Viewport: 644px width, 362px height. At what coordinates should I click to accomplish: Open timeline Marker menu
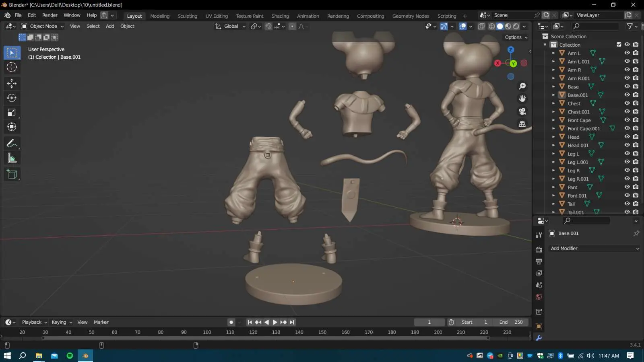(x=101, y=322)
